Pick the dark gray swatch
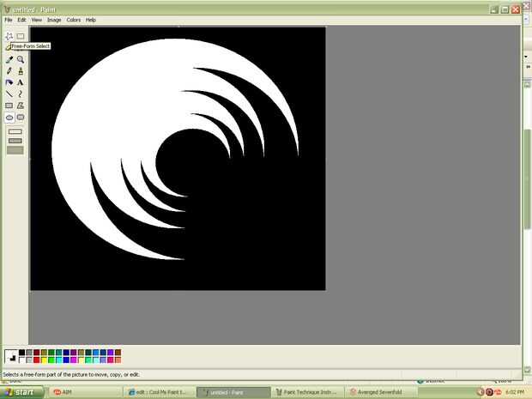The image size is (532, 399). point(29,352)
